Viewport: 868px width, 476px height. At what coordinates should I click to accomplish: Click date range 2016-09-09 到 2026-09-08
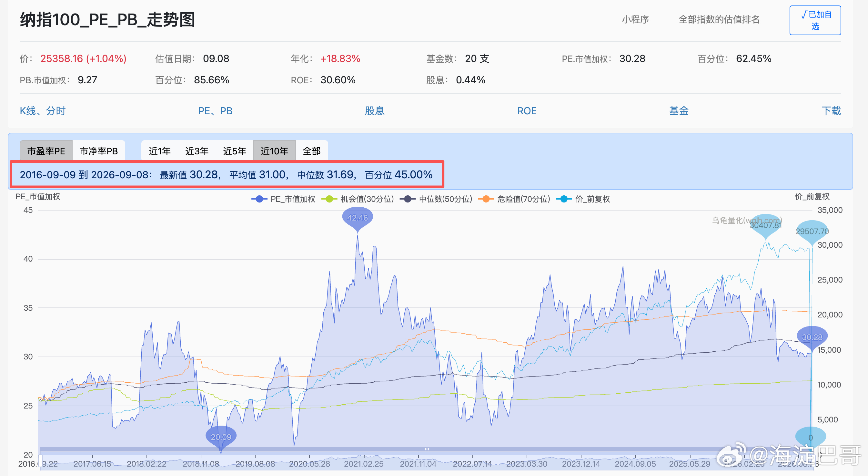[84, 174]
